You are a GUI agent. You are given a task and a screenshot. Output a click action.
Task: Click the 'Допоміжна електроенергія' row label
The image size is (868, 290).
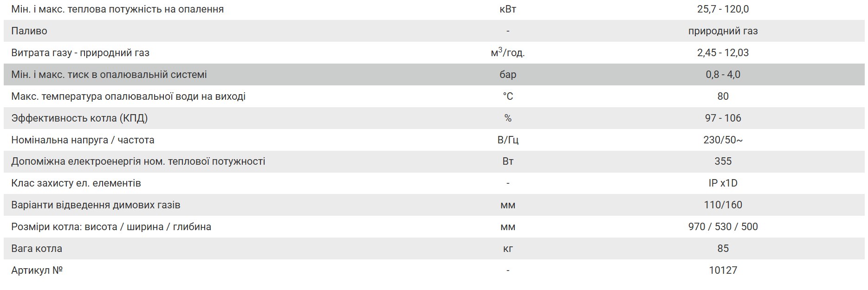(138, 161)
